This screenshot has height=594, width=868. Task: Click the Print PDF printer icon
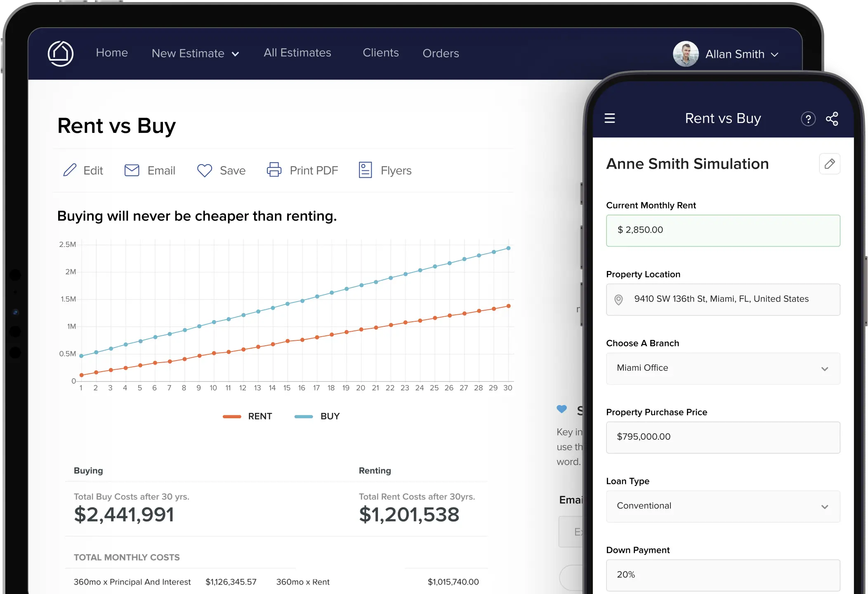point(274,170)
